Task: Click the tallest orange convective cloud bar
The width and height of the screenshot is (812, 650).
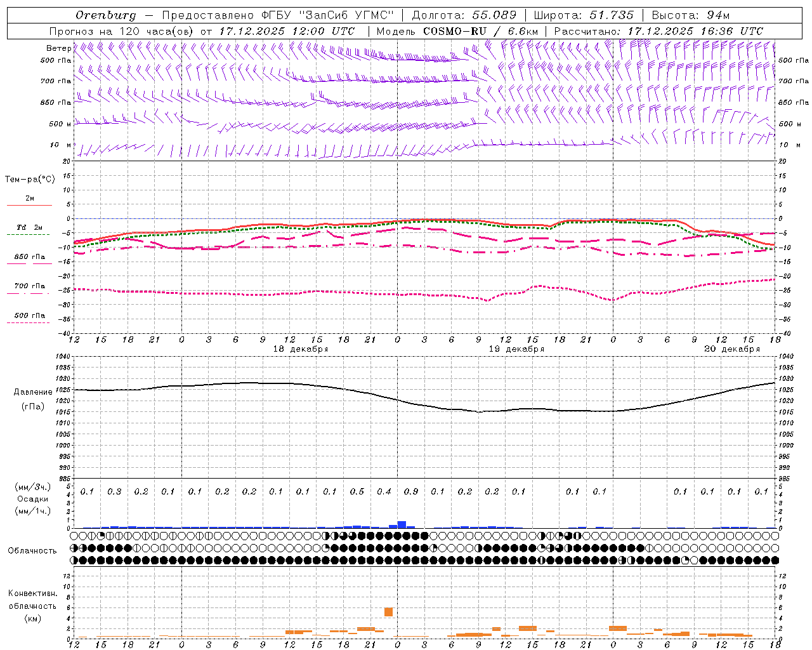Action: pyautogui.click(x=388, y=612)
